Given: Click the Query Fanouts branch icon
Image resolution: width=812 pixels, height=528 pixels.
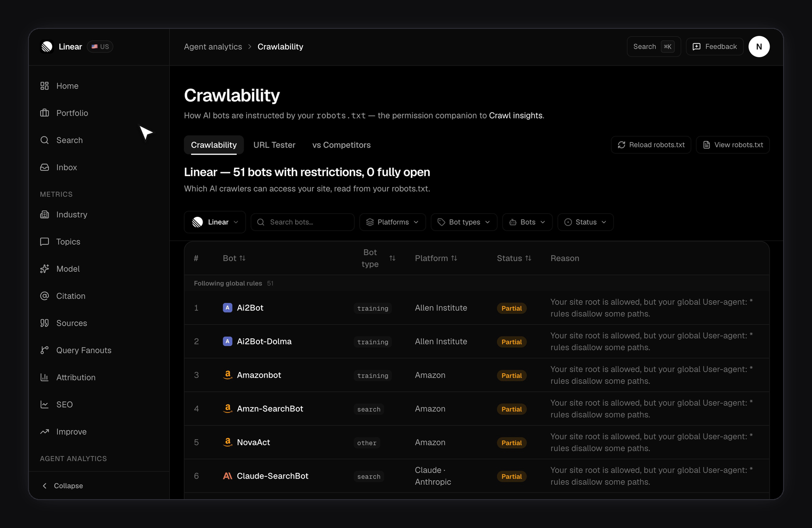Looking at the screenshot, I should pos(45,350).
